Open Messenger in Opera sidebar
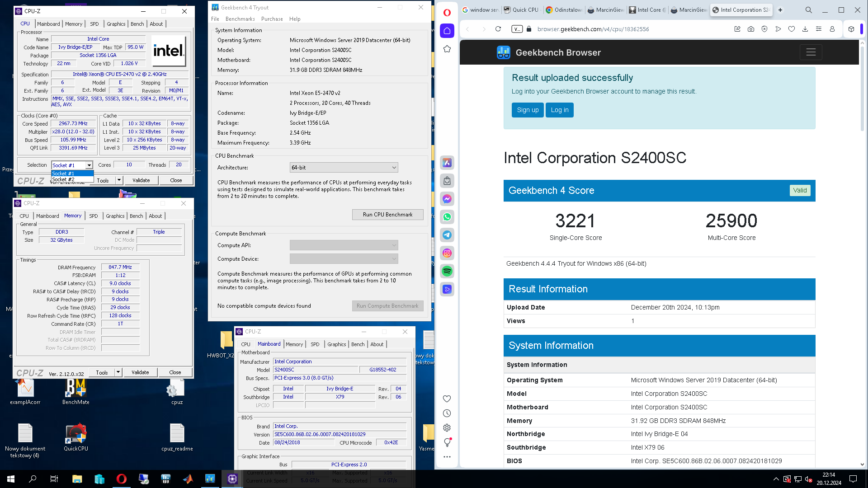Image resolution: width=868 pixels, height=488 pixels. [447, 199]
